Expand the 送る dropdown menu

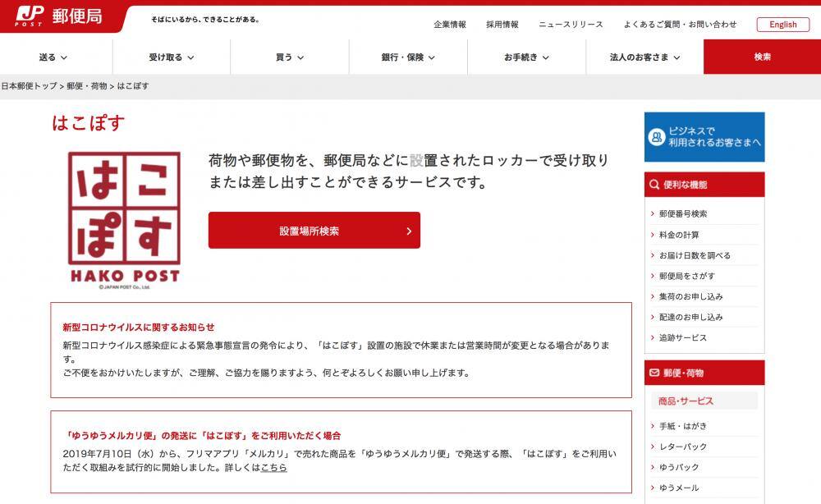(x=53, y=57)
